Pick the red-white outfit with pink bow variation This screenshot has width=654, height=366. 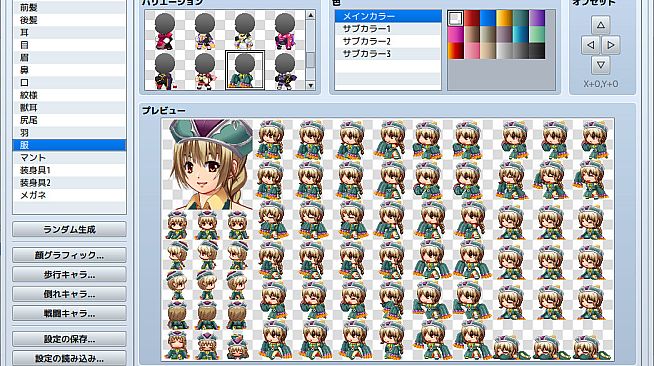pos(205,70)
